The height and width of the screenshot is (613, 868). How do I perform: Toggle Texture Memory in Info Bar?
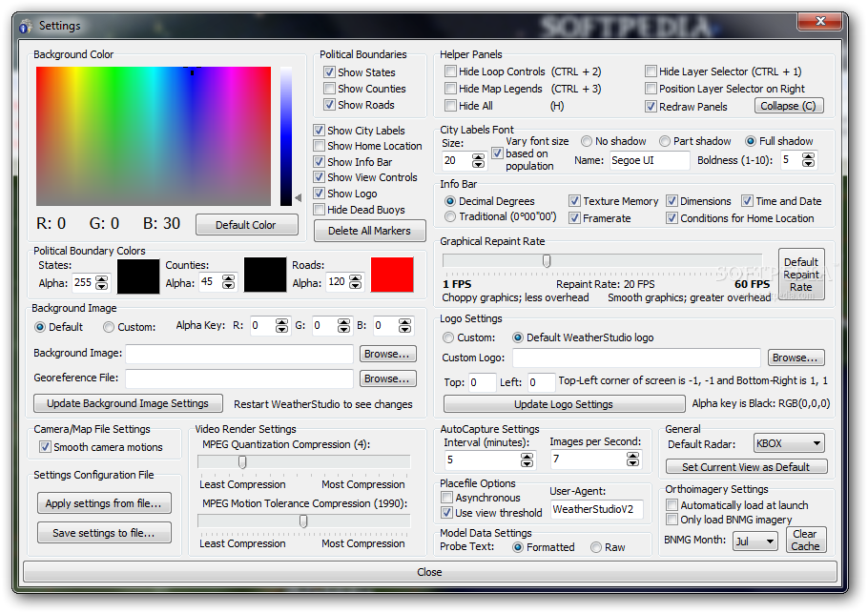pyautogui.click(x=574, y=201)
